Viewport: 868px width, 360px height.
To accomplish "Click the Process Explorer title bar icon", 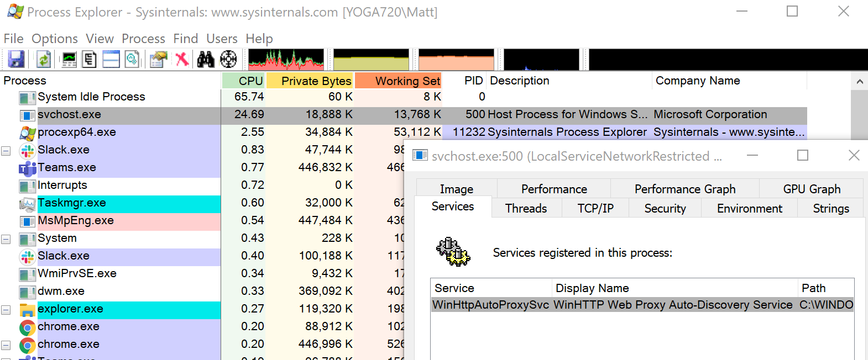I will [15, 12].
